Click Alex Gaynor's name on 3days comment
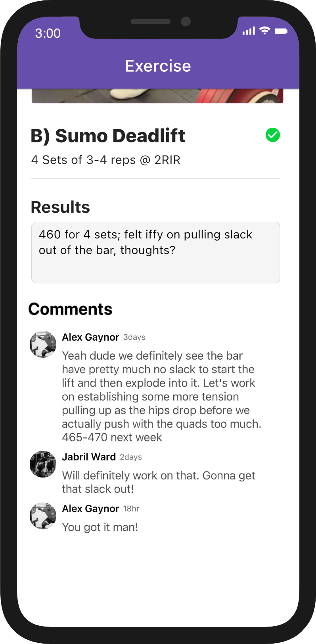The height and width of the screenshot is (644, 316). (90, 337)
